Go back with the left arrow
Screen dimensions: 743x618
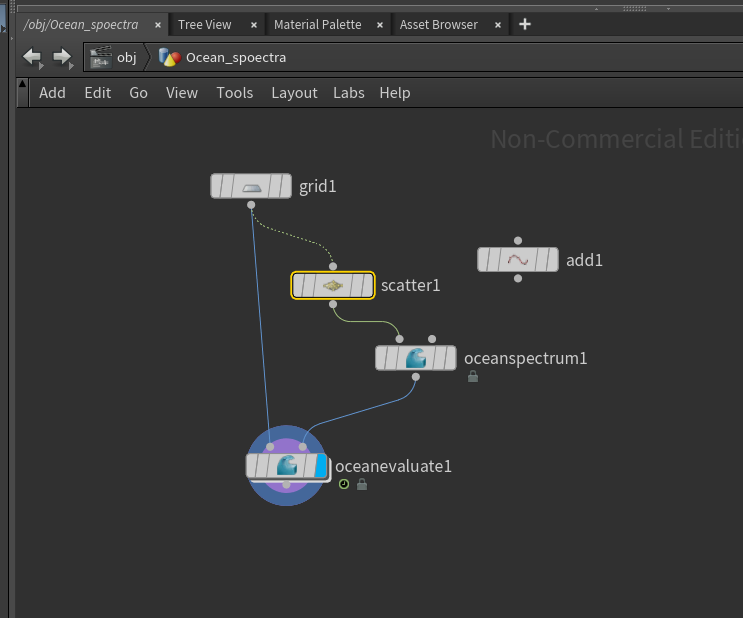coord(33,58)
